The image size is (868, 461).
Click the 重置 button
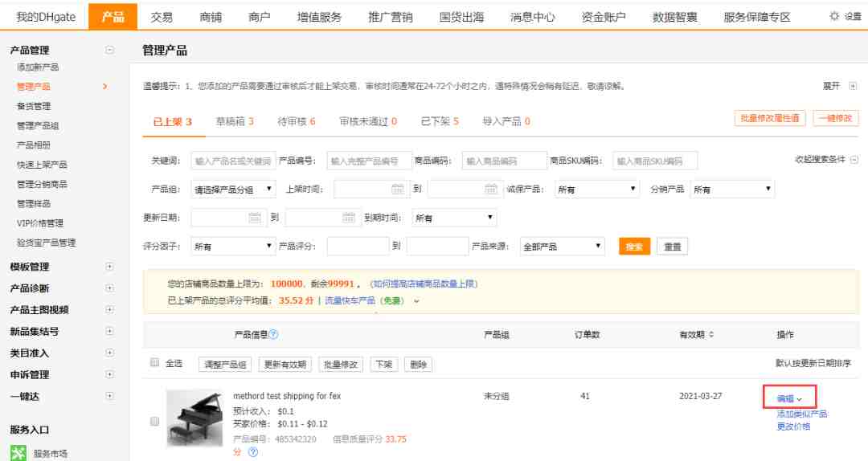[x=672, y=247]
